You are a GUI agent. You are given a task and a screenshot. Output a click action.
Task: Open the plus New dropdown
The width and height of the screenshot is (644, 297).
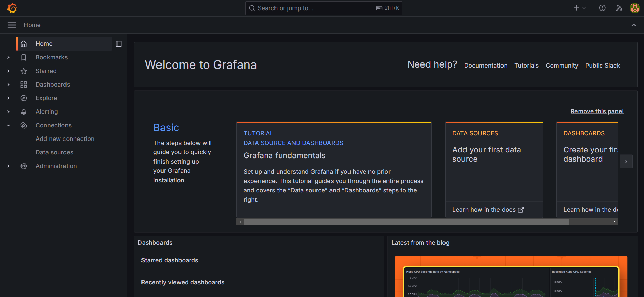click(x=580, y=8)
